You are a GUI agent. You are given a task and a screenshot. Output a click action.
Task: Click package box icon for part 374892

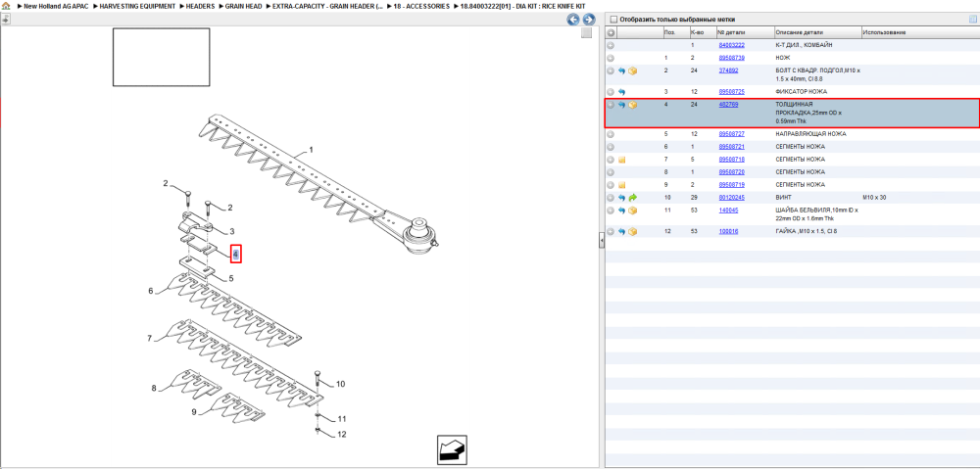(x=632, y=71)
